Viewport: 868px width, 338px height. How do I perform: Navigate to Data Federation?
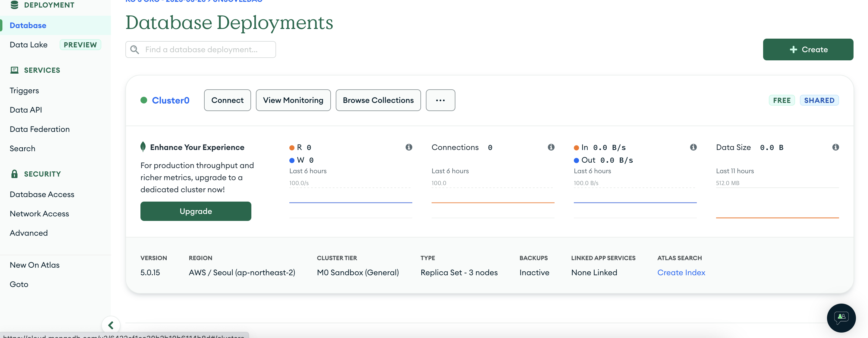(x=40, y=129)
